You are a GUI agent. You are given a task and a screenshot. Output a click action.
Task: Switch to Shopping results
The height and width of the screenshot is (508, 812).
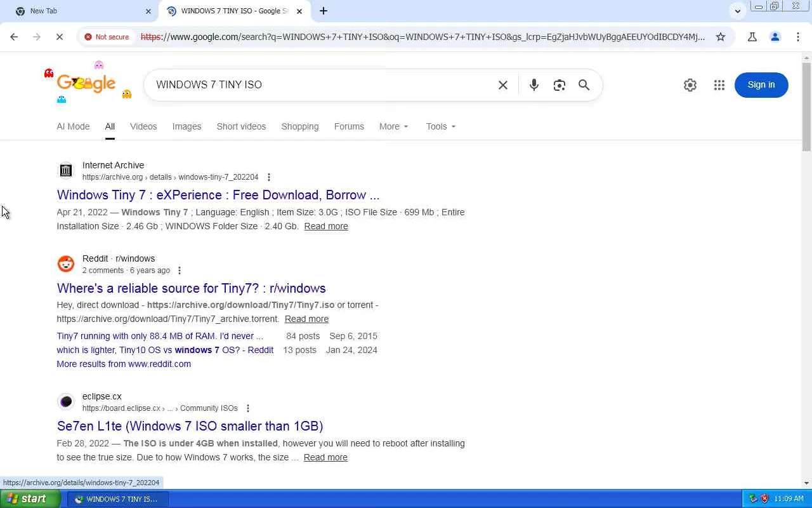[x=300, y=126]
